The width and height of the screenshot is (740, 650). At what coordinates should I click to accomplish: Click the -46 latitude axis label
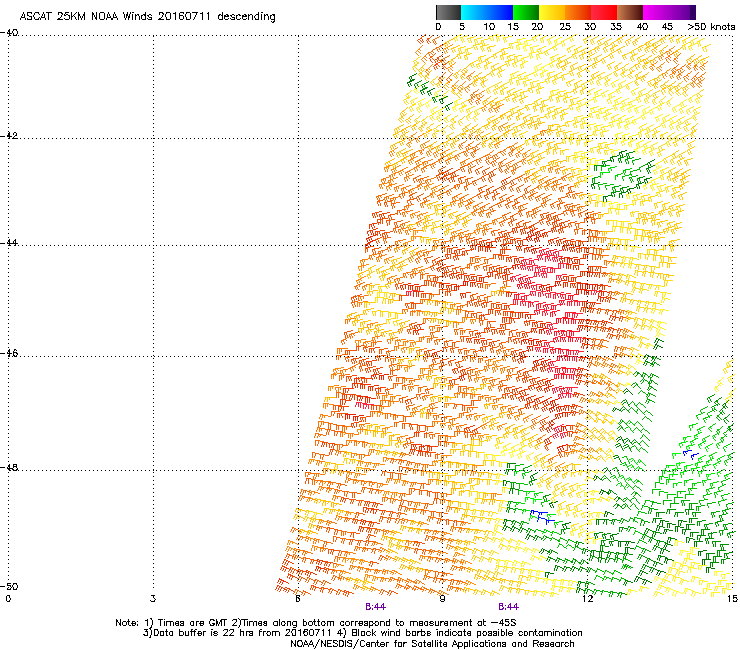(9, 353)
